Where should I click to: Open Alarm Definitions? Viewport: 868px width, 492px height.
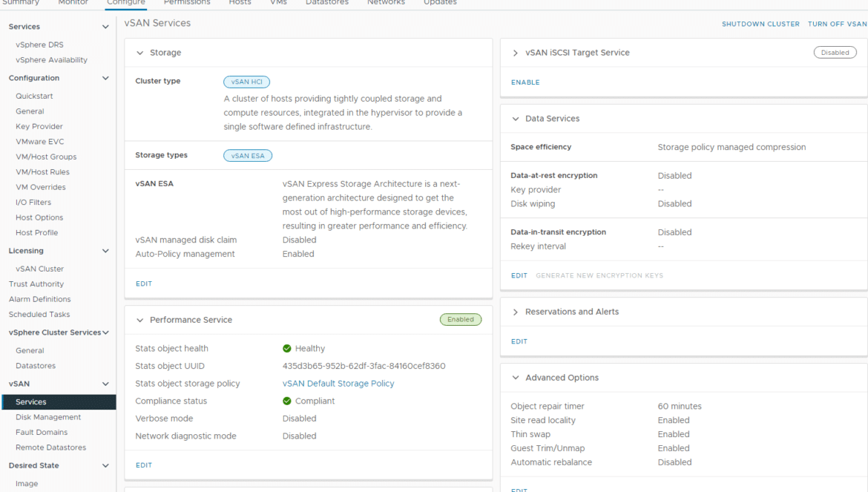(x=40, y=299)
